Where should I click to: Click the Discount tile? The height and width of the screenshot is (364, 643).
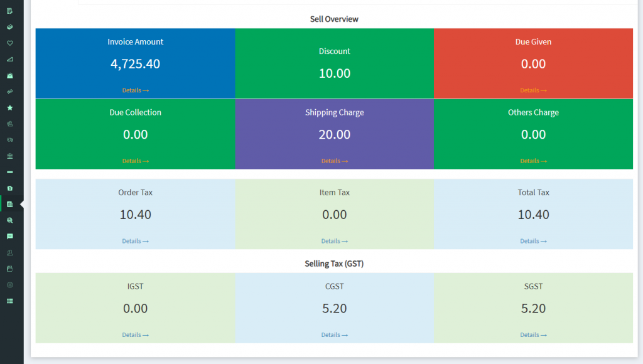[x=334, y=63]
